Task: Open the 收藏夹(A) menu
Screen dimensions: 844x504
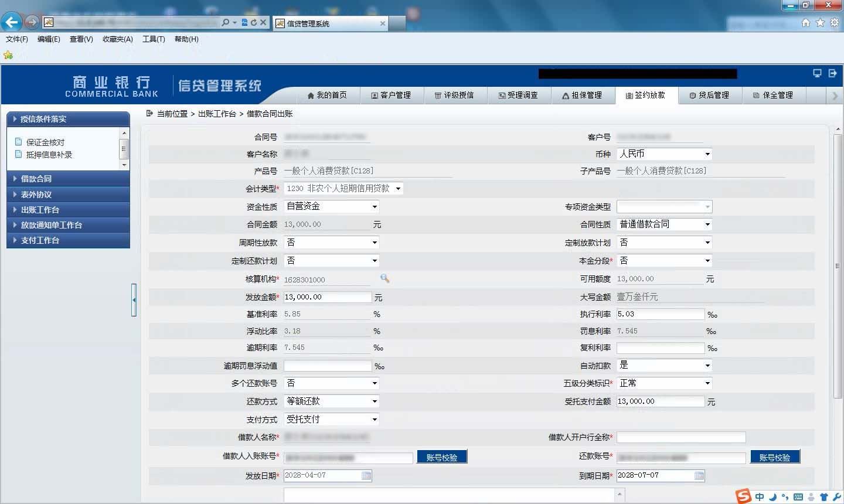Action: tap(118, 39)
